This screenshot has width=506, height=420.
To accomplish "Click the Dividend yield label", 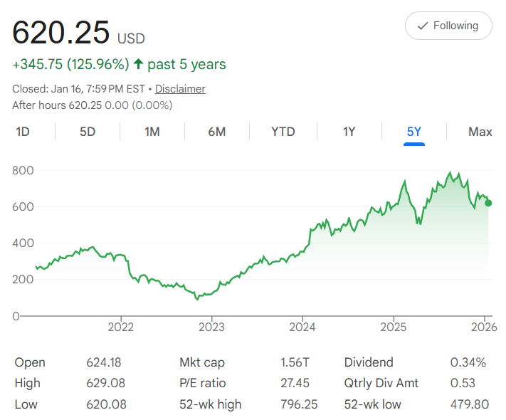I will tap(368, 362).
